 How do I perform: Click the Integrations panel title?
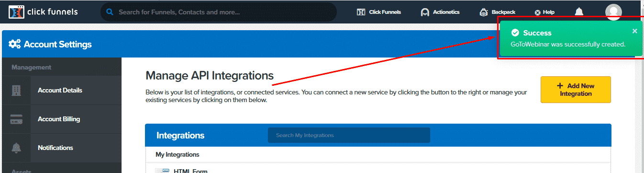[x=180, y=136]
